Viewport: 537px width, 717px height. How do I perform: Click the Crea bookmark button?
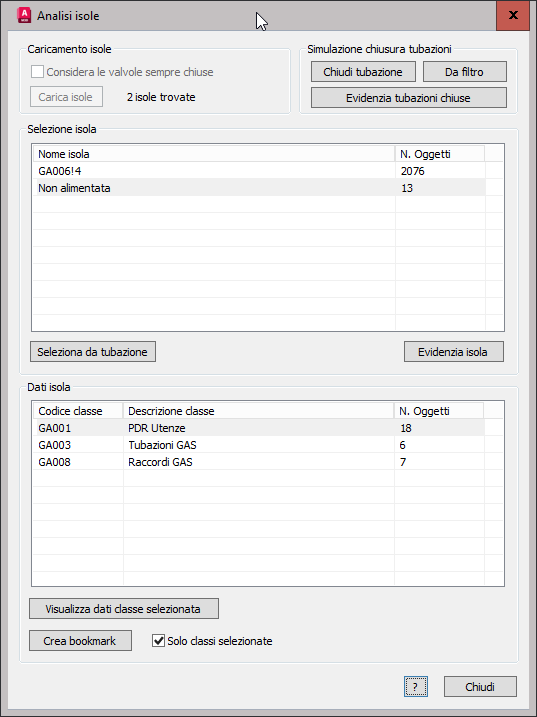point(80,641)
